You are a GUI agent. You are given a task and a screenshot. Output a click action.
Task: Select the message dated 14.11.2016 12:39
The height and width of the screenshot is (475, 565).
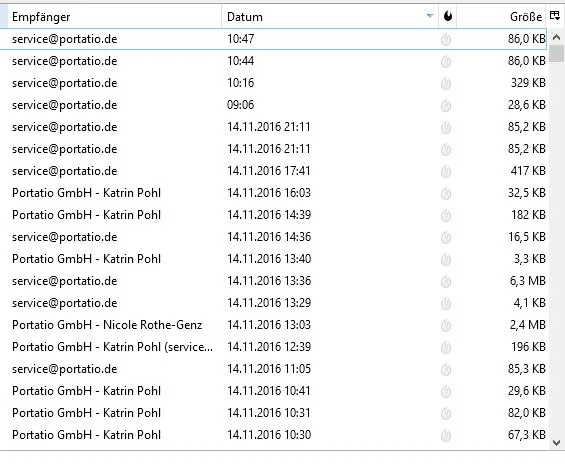point(274,347)
